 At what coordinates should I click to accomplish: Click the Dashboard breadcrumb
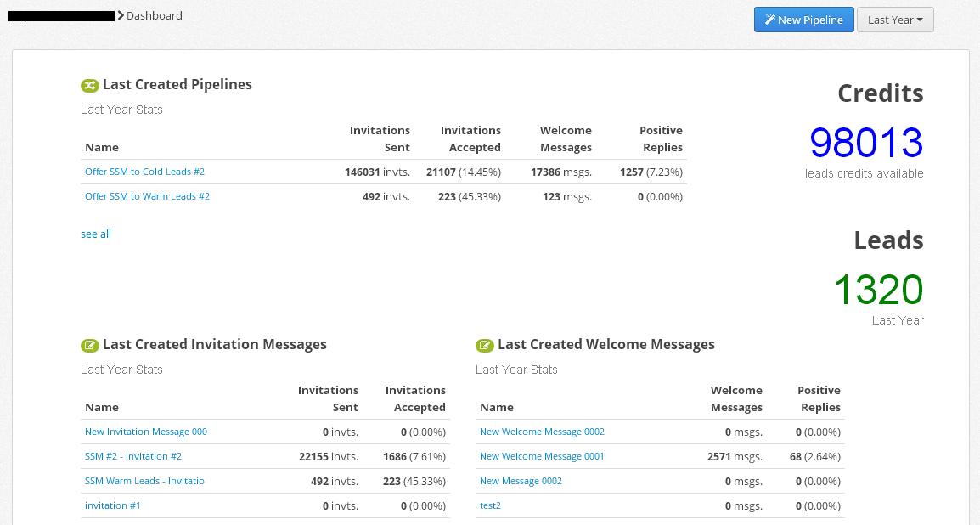[x=155, y=15]
